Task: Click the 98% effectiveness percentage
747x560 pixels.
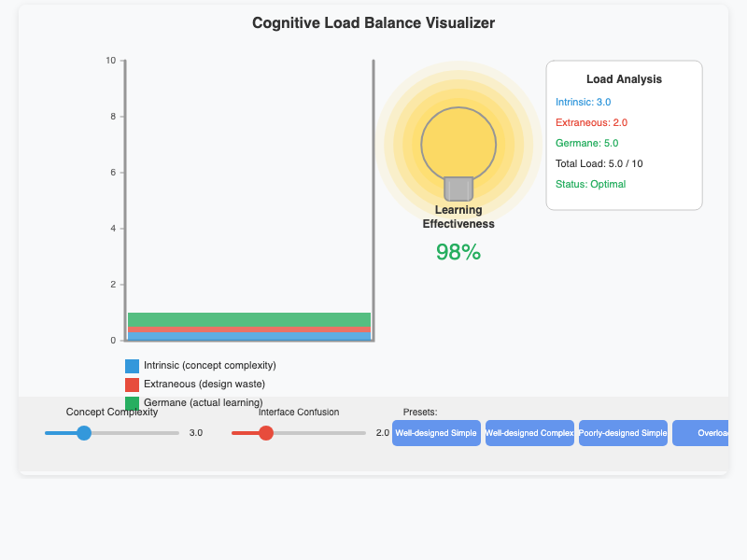Action: point(458,251)
